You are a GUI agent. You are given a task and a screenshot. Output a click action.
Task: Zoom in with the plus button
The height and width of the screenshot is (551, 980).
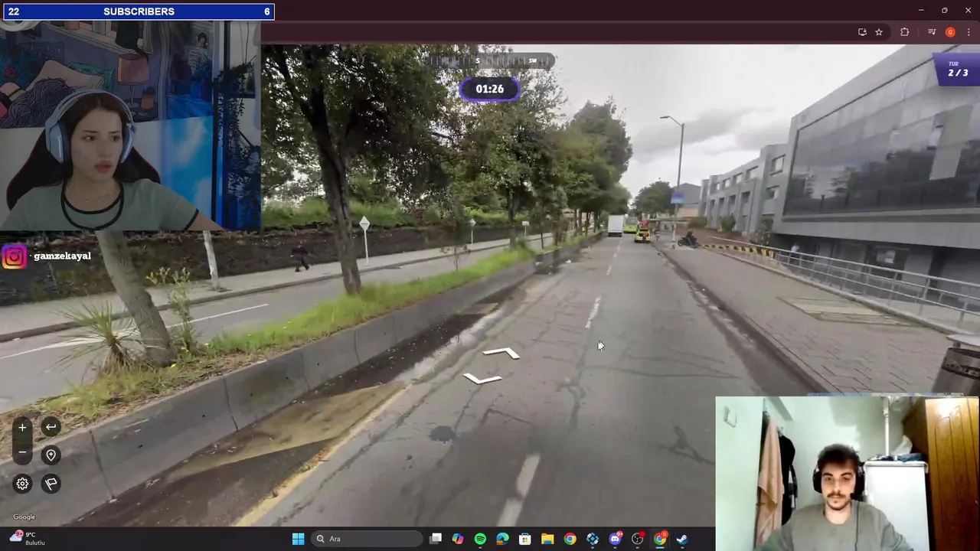click(x=22, y=427)
